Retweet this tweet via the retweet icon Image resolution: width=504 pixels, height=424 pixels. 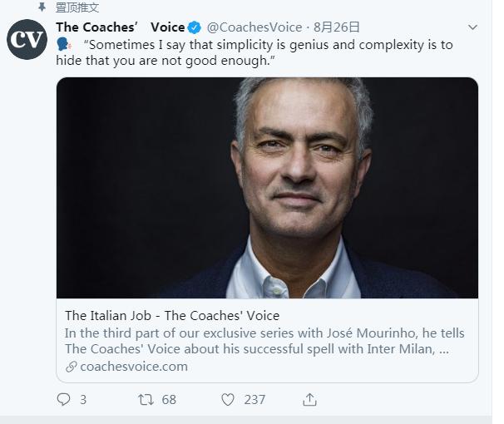[146, 400]
